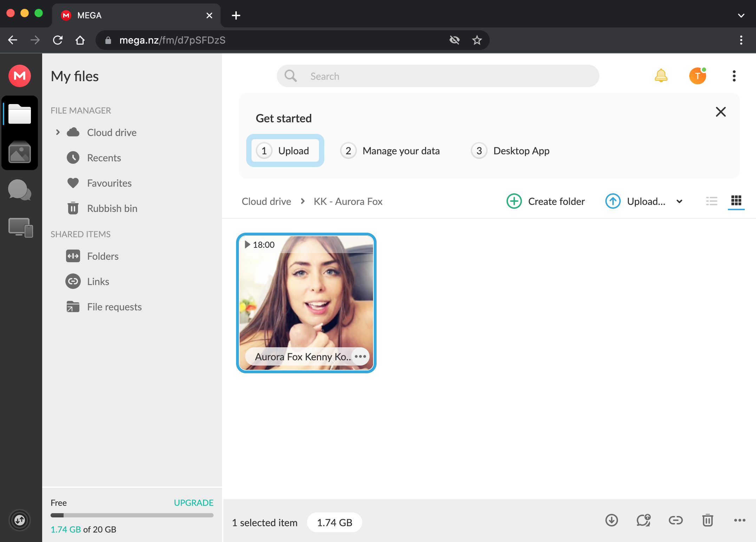This screenshot has height=542, width=756.
Task: Open Recents in file manager
Action: pos(104,158)
